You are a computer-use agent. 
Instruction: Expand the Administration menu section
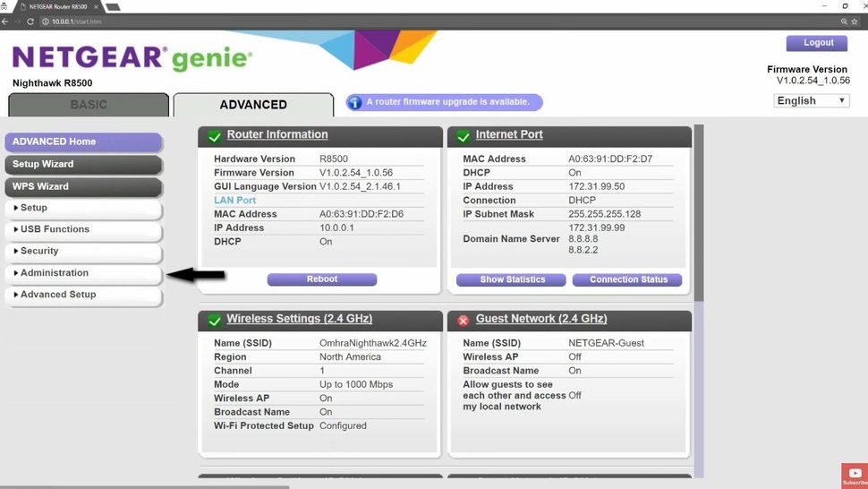(83, 273)
